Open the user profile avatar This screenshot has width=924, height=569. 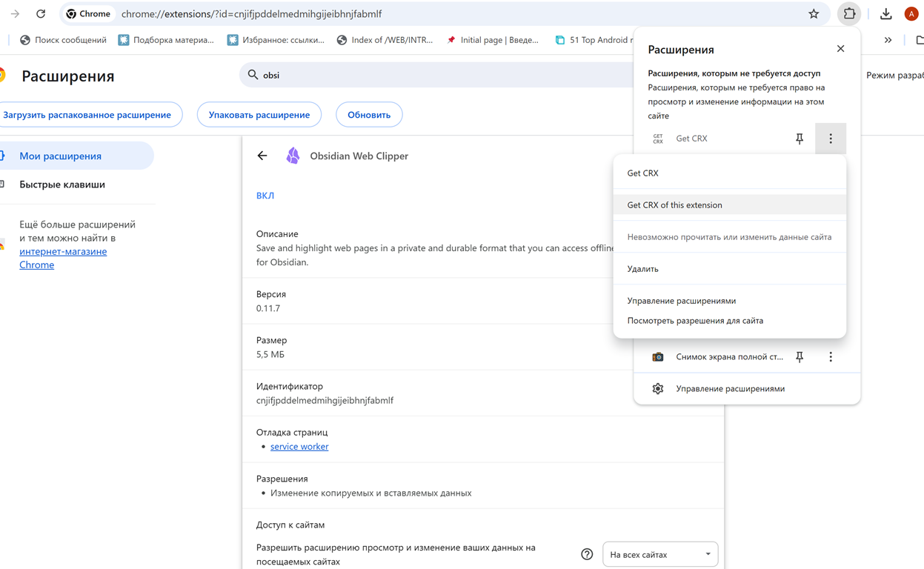[911, 13]
